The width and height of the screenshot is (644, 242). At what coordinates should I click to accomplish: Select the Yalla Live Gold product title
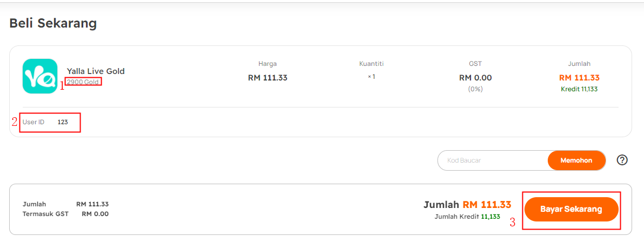96,71
